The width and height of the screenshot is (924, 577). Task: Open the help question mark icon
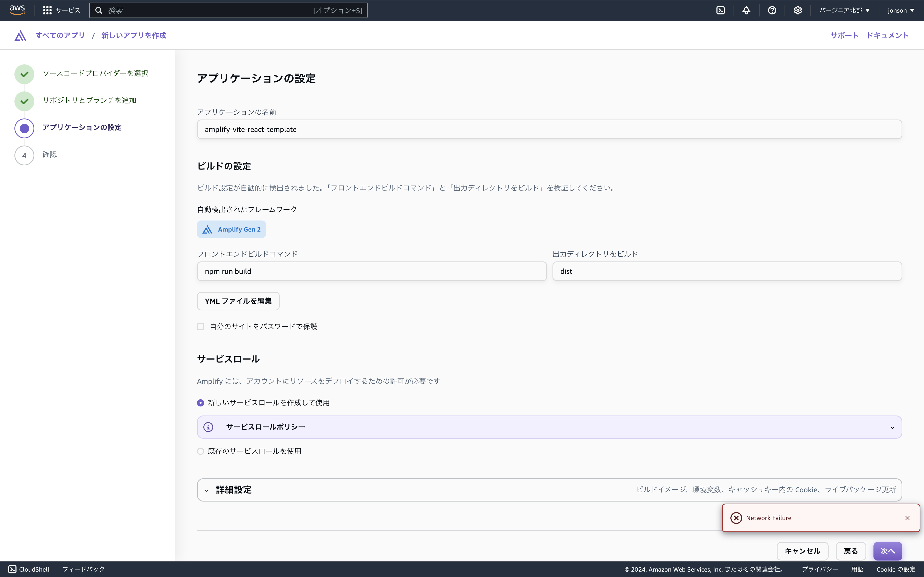[772, 10]
